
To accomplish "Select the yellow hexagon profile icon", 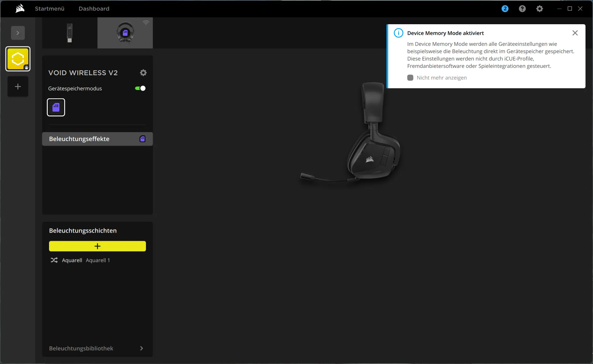I will pyautogui.click(x=18, y=59).
